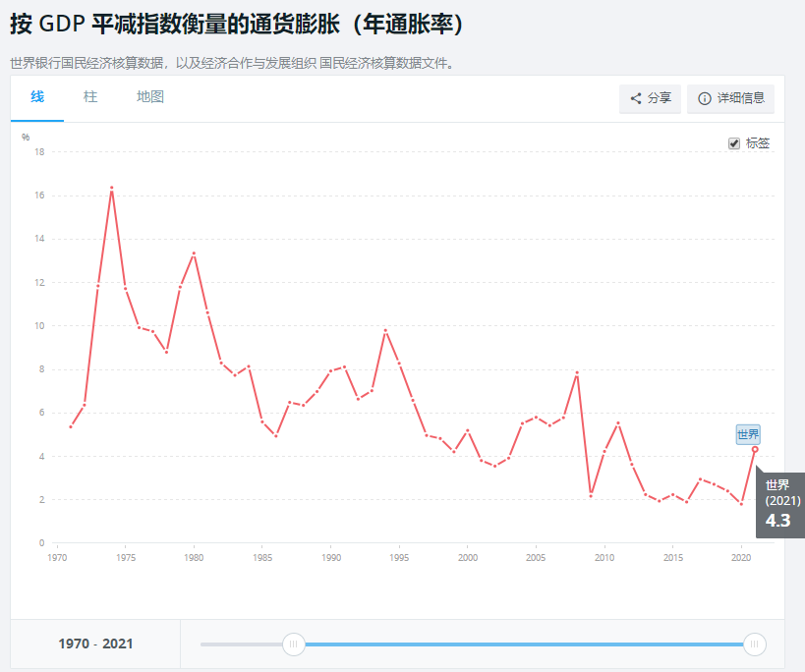
Task: Click the highlighted 2021 data point
Action: pos(755,449)
